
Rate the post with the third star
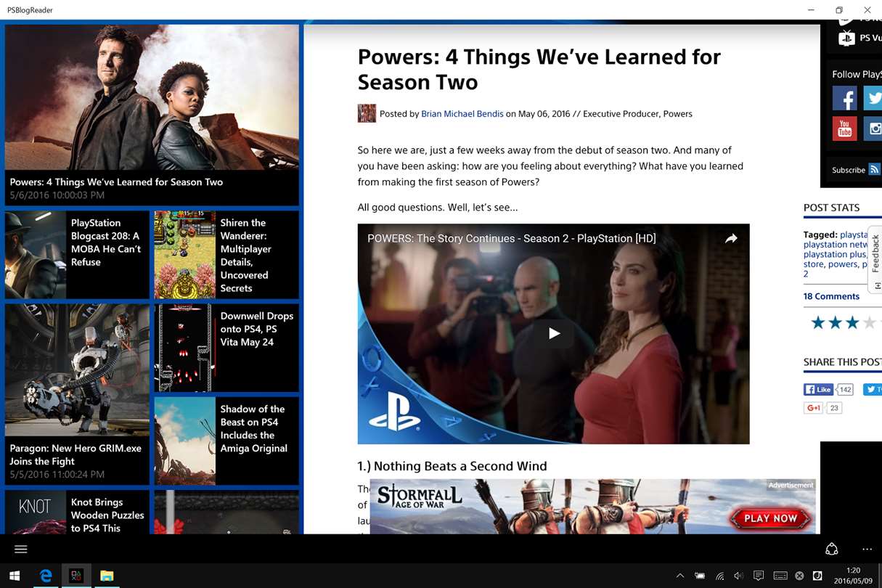pyautogui.click(x=852, y=322)
